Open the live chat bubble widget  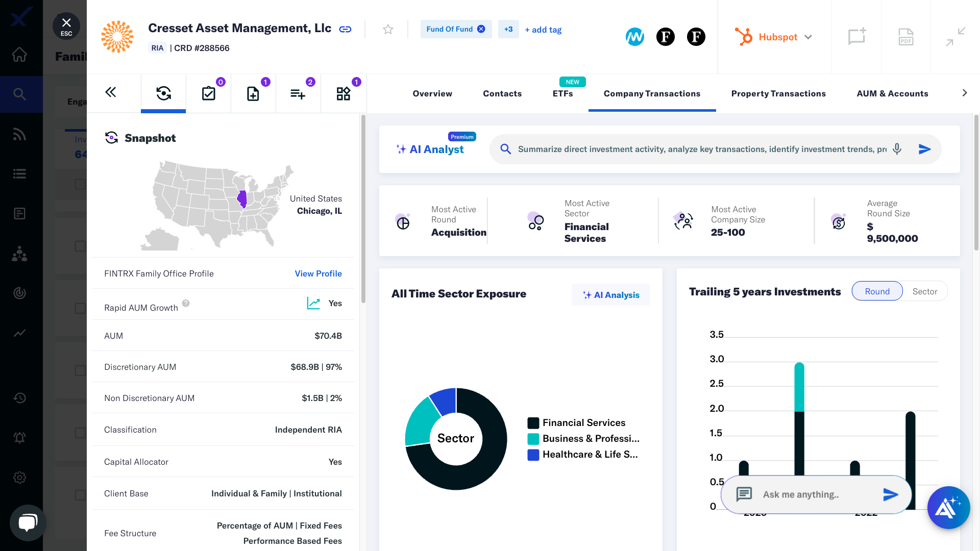click(28, 522)
